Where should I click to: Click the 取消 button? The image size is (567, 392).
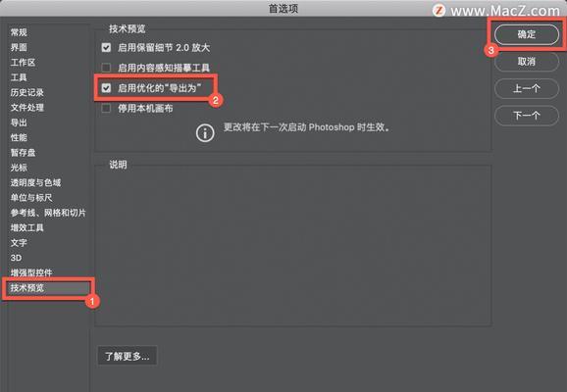tap(527, 62)
